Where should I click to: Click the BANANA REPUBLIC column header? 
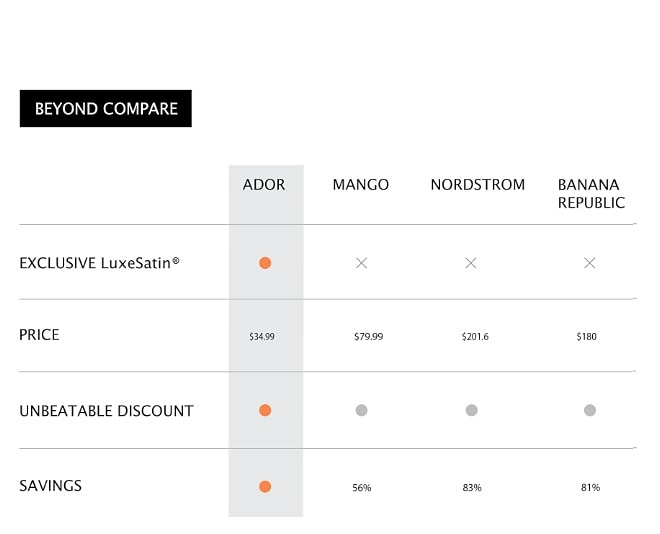click(x=591, y=194)
